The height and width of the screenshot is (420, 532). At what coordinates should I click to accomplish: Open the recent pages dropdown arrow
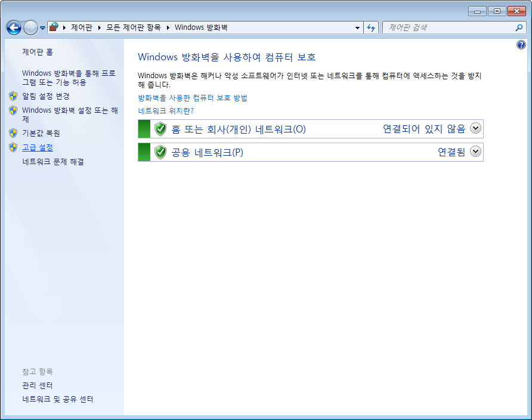(42, 28)
